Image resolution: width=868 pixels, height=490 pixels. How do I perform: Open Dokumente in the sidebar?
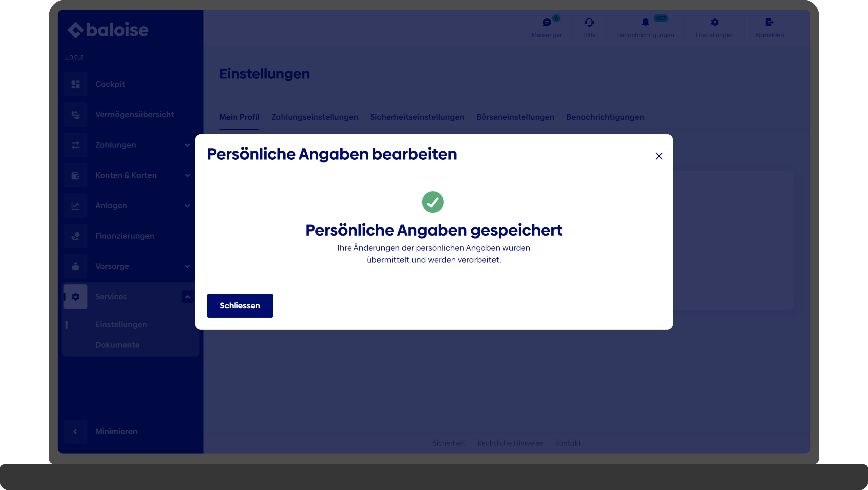tap(117, 345)
